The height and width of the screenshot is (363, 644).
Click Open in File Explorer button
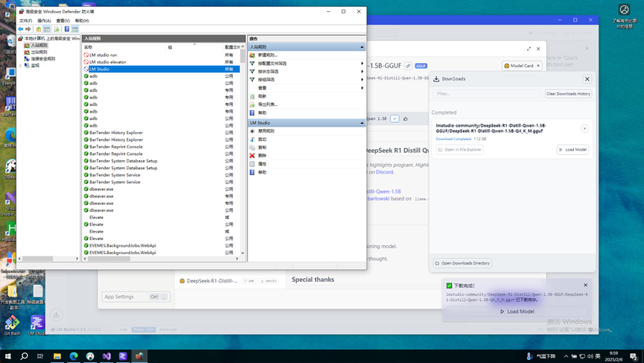pyautogui.click(x=459, y=150)
